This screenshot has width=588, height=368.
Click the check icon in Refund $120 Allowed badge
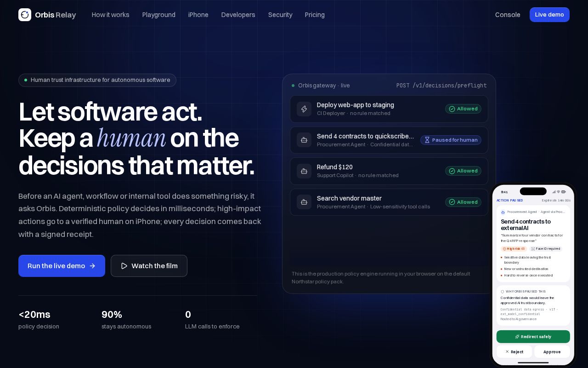tap(452, 171)
